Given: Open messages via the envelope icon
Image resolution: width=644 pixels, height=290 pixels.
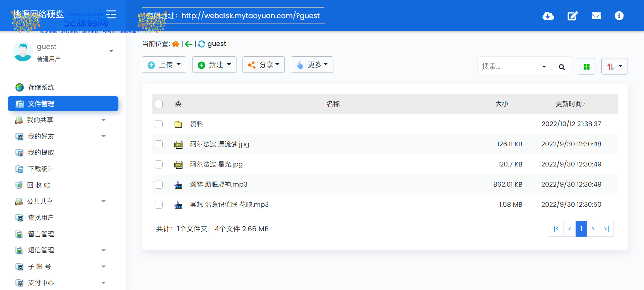Looking at the screenshot, I should [596, 16].
